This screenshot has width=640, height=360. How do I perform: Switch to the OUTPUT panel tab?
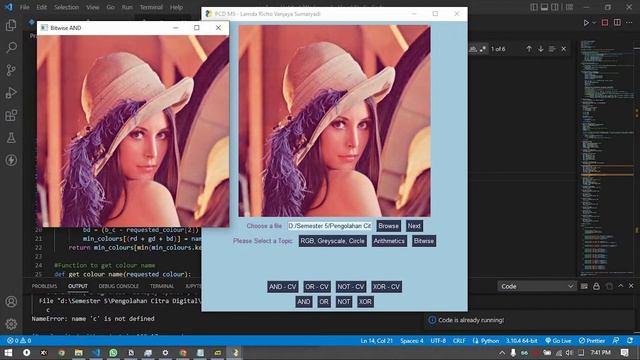pos(78,286)
